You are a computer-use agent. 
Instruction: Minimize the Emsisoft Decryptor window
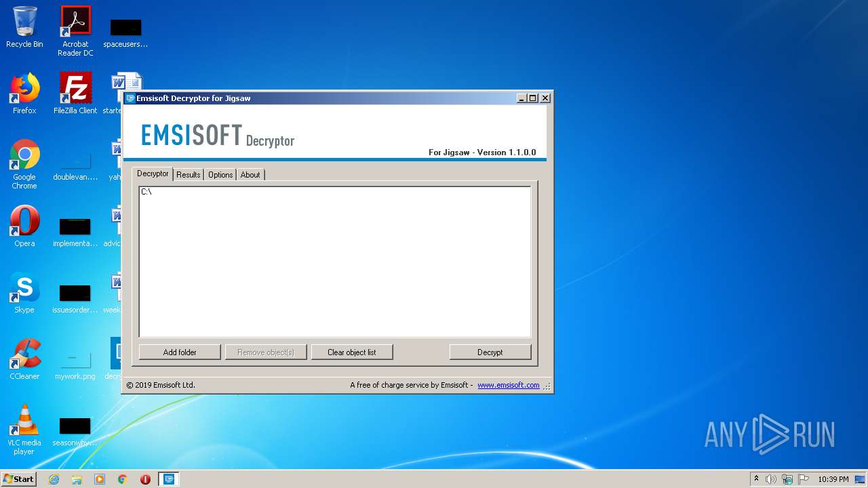[x=521, y=98]
